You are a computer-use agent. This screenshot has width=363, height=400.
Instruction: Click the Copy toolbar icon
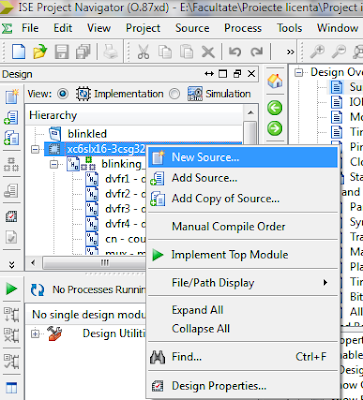coord(165,52)
